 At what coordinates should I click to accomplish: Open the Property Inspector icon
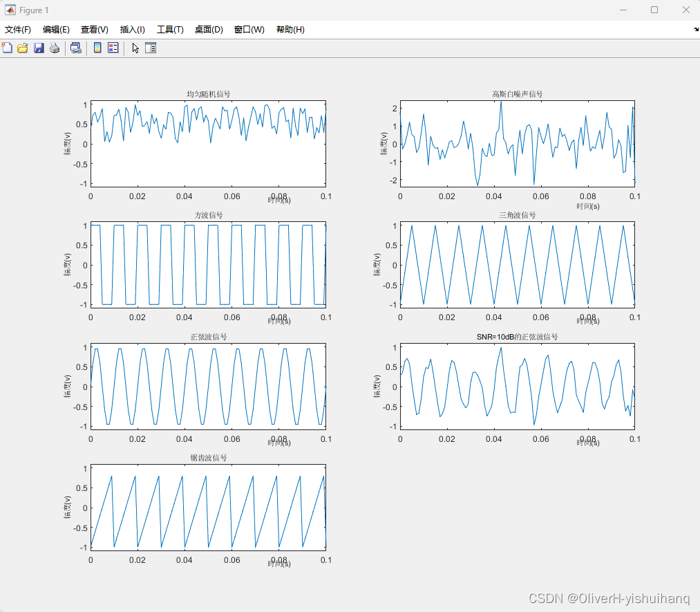[x=151, y=48]
